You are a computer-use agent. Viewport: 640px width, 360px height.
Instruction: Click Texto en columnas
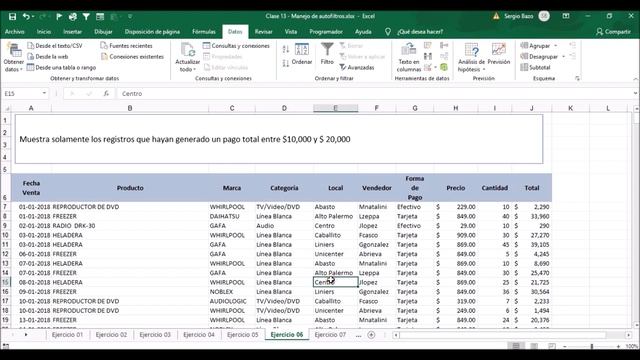pyautogui.click(x=409, y=58)
